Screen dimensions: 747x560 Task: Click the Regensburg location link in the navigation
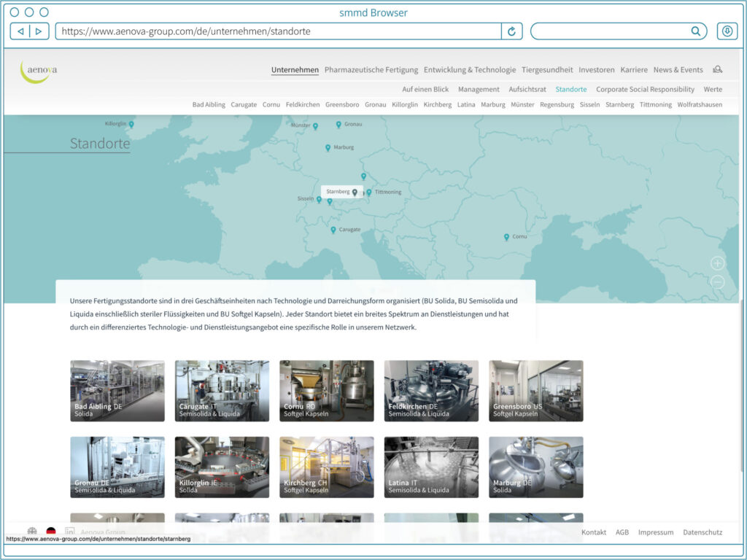pyautogui.click(x=557, y=105)
